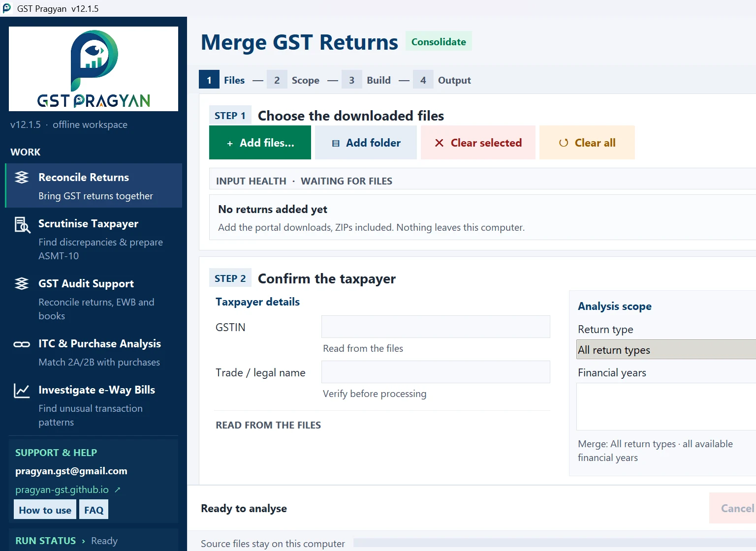The width and height of the screenshot is (756, 551).
Task: Click the Financial years list box
Action: click(x=666, y=406)
